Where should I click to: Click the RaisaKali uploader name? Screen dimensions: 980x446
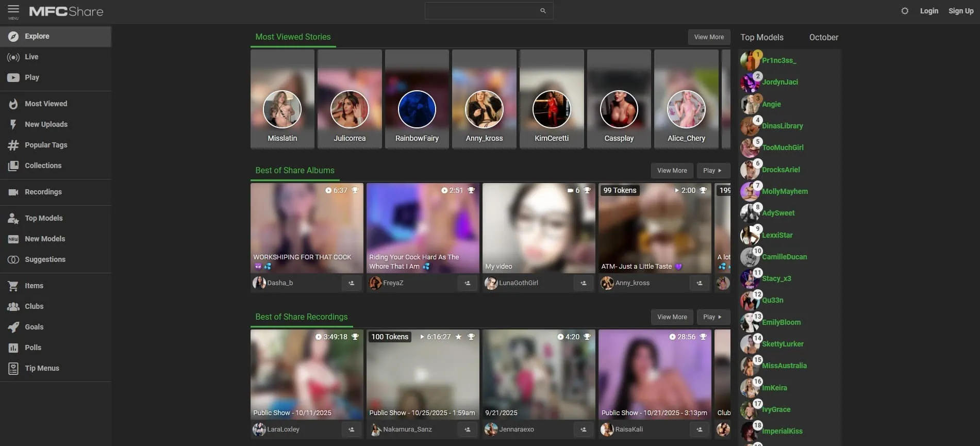point(629,430)
